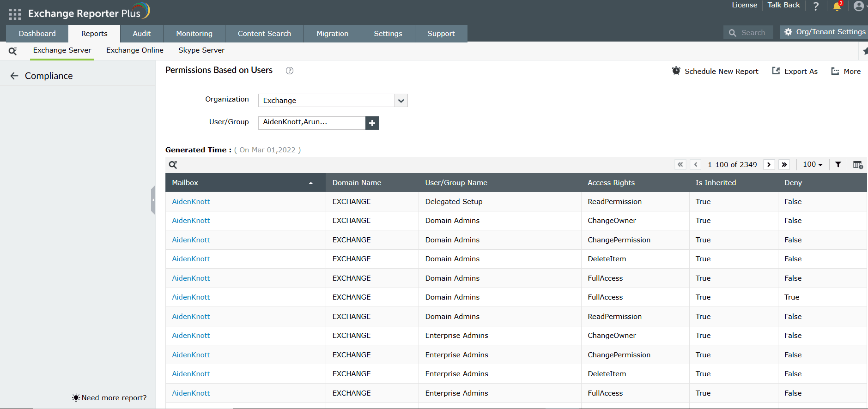Image resolution: width=868 pixels, height=409 pixels.
Task: Go back using Compliance arrow
Action: tap(14, 76)
